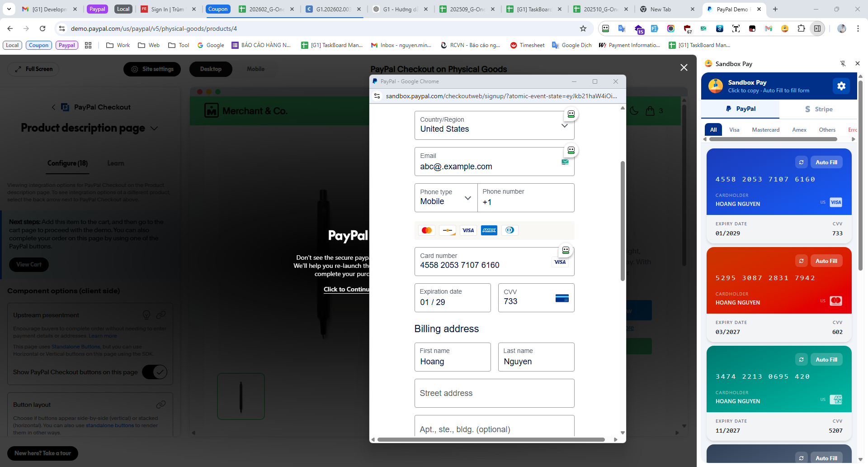Refresh the Visa 4558 card icon

pos(801,162)
